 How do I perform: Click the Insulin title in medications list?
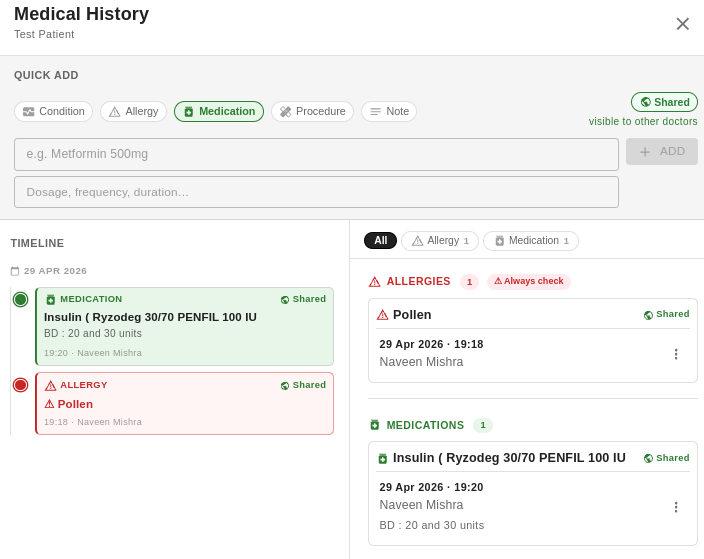[x=509, y=458]
